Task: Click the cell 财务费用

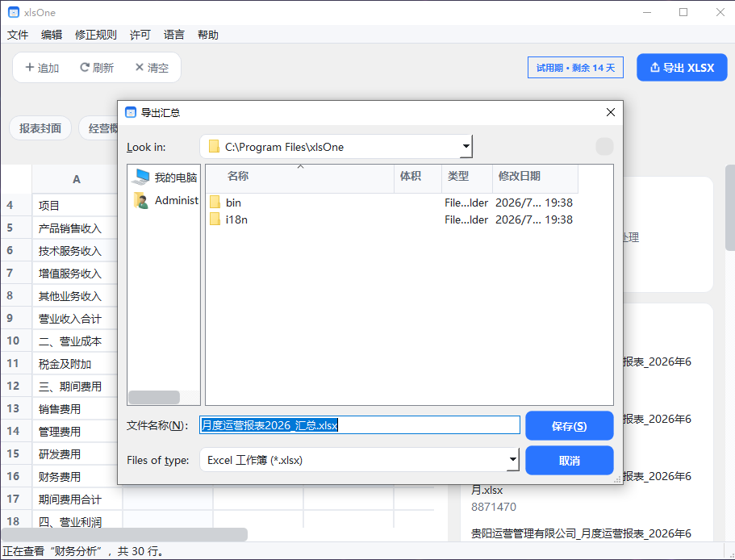Action: pos(75,477)
